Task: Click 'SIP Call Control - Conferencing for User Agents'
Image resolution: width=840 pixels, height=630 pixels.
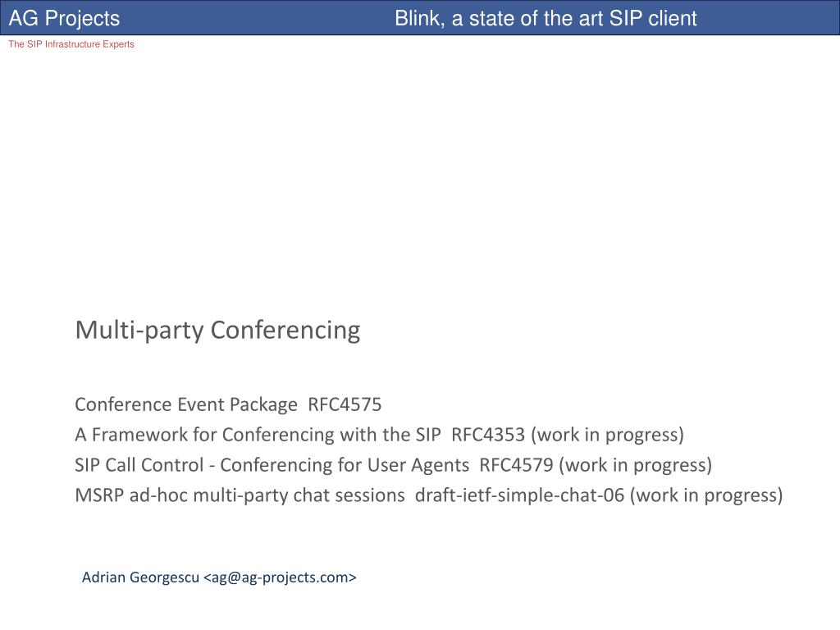Action: 272,465
